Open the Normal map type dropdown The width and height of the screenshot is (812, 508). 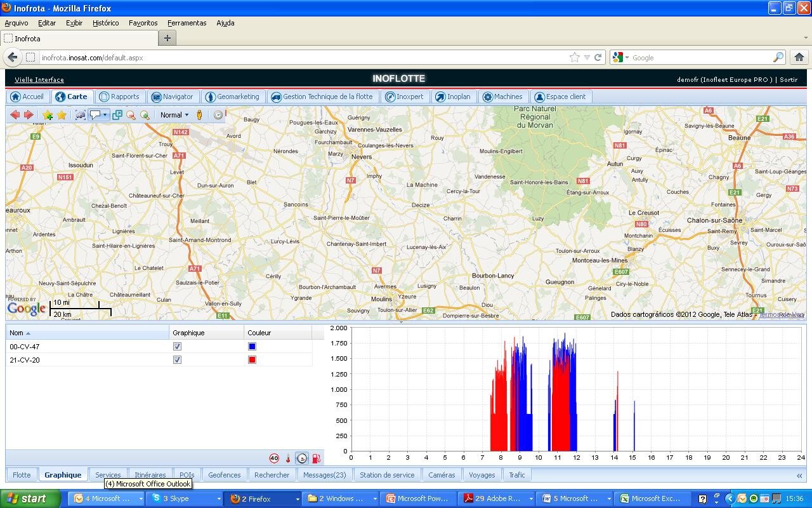[174, 115]
